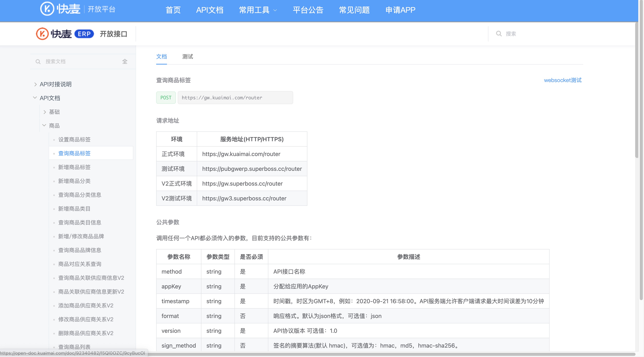Click the Kuaimai open platform logo
Image resolution: width=644 pixels, height=357 pixels.
(78, 9)
